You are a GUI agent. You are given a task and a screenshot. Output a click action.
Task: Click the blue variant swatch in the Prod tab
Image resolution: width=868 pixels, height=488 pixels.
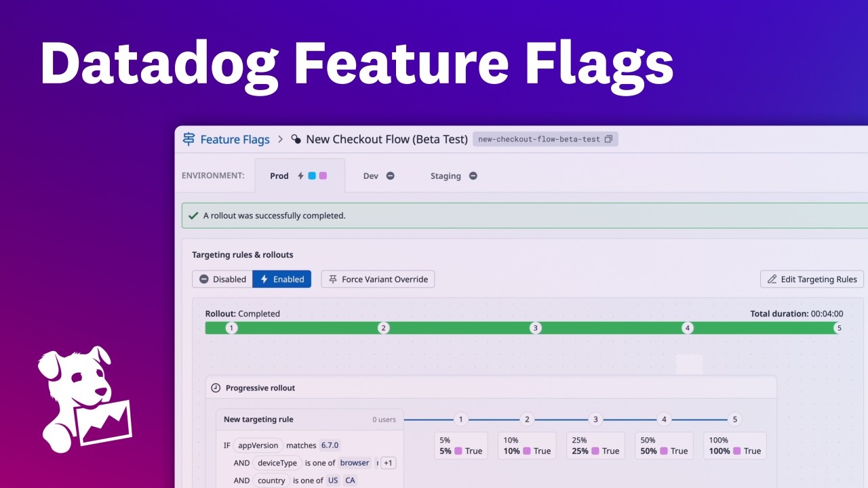(x=312, y=176)
